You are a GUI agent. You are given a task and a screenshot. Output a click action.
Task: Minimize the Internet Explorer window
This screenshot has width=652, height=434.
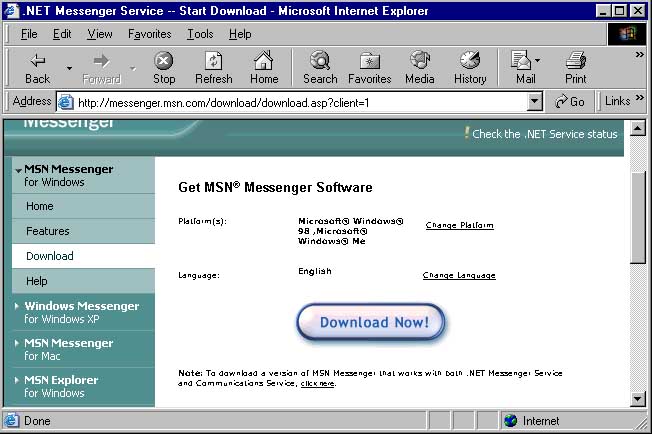coord(603,11)
